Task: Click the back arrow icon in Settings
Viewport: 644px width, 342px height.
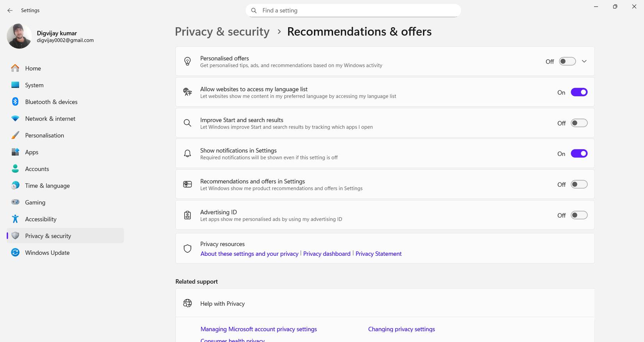Action: [10, 11]
